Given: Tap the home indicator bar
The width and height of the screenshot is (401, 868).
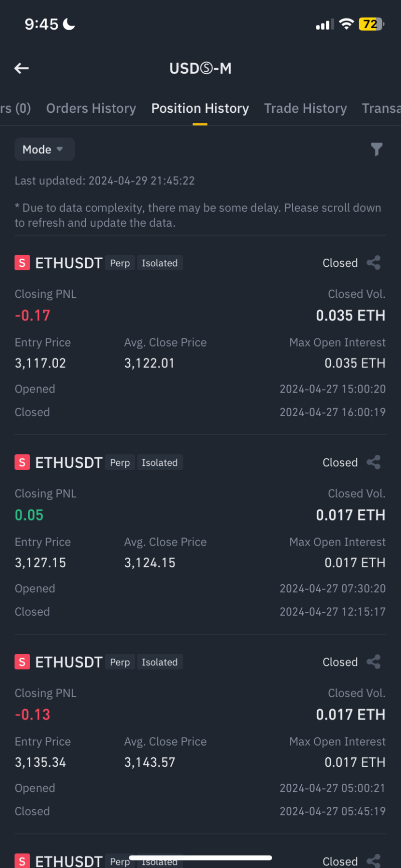Looking at the screenshot, I should pyautogui.click(x=200, y=858).
